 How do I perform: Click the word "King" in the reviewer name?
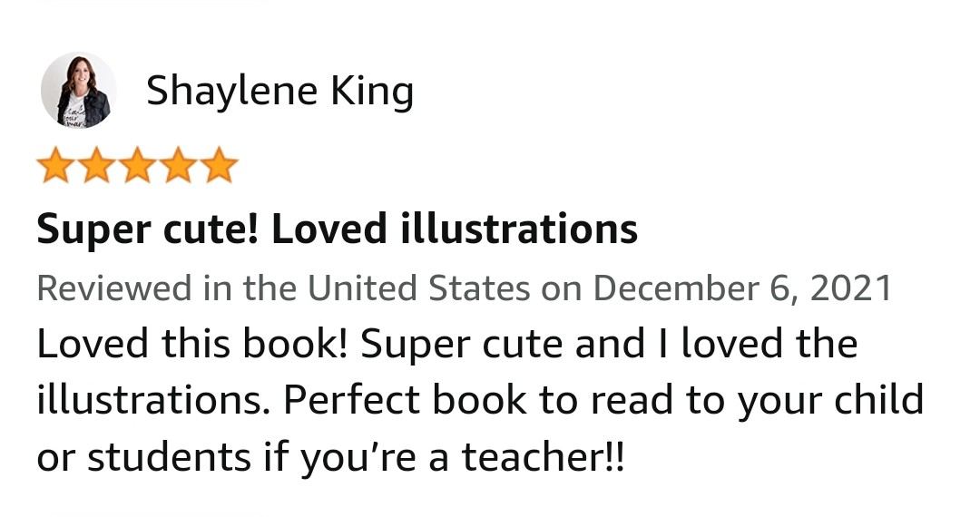(x=373, y=91)
